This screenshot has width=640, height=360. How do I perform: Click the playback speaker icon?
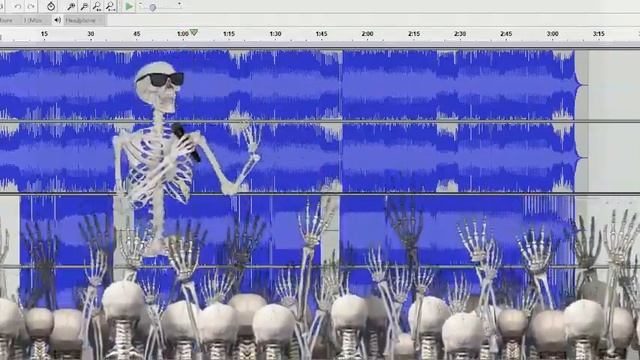point(58,20)
